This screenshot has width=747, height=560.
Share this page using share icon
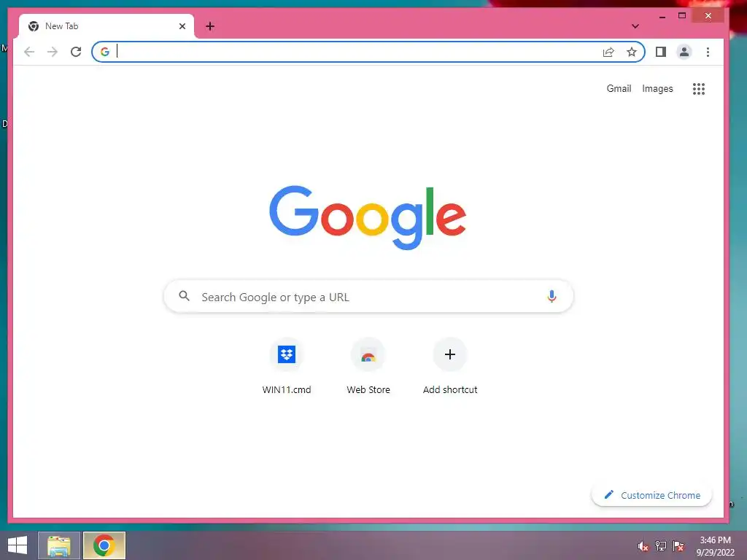click(608, 52)
